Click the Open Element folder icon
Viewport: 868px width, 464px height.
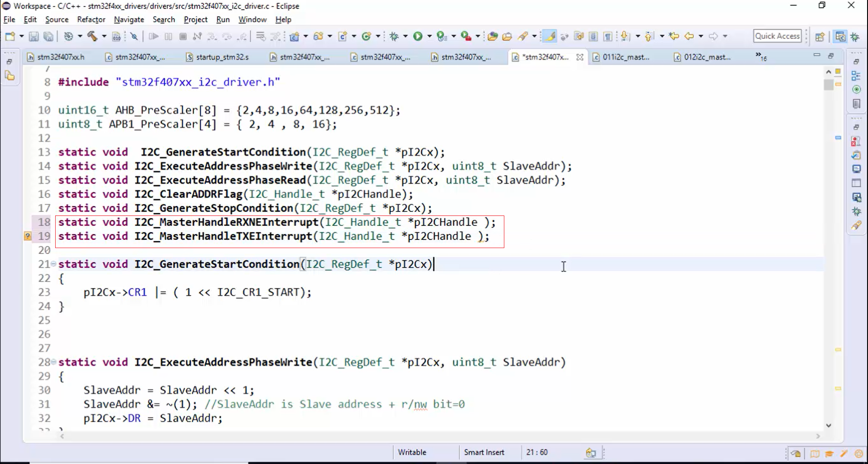pos(493,36)
